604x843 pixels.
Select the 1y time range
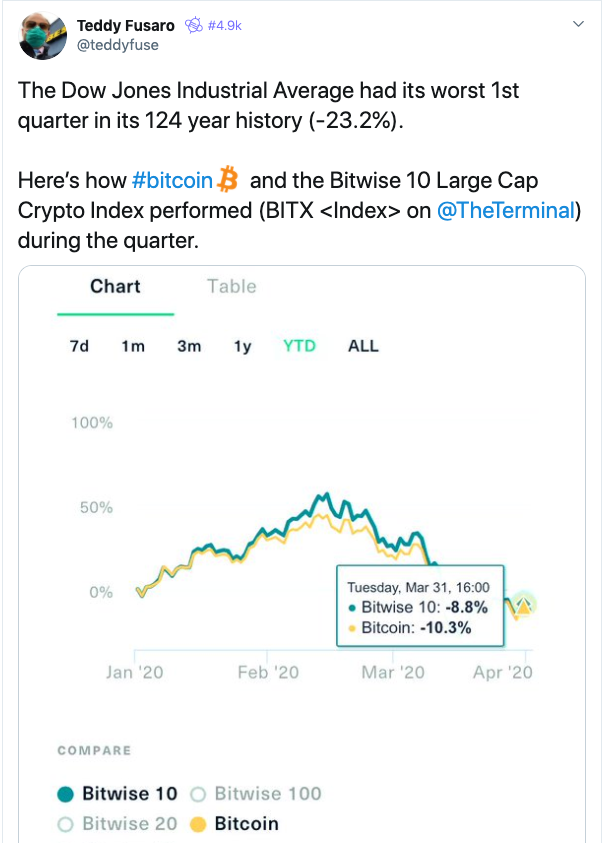(x=243, y=346)
